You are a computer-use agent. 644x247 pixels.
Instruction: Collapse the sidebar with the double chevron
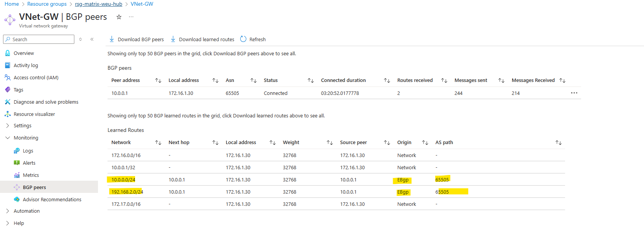pos(92,39)
